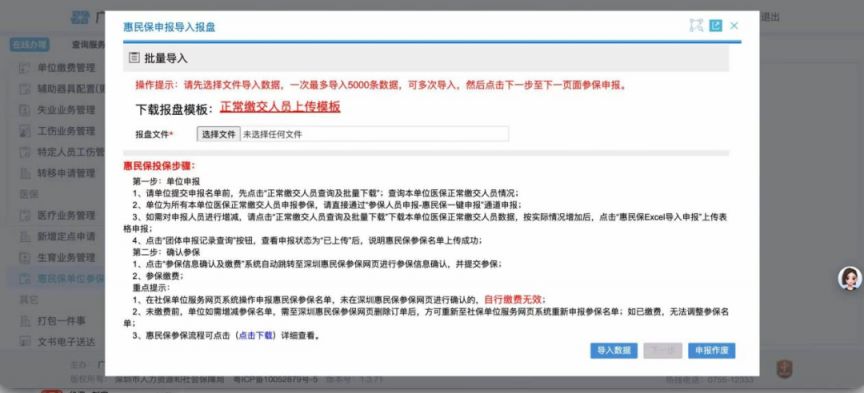Click the greyed-out 下一步 button

(x=663, y=351)
